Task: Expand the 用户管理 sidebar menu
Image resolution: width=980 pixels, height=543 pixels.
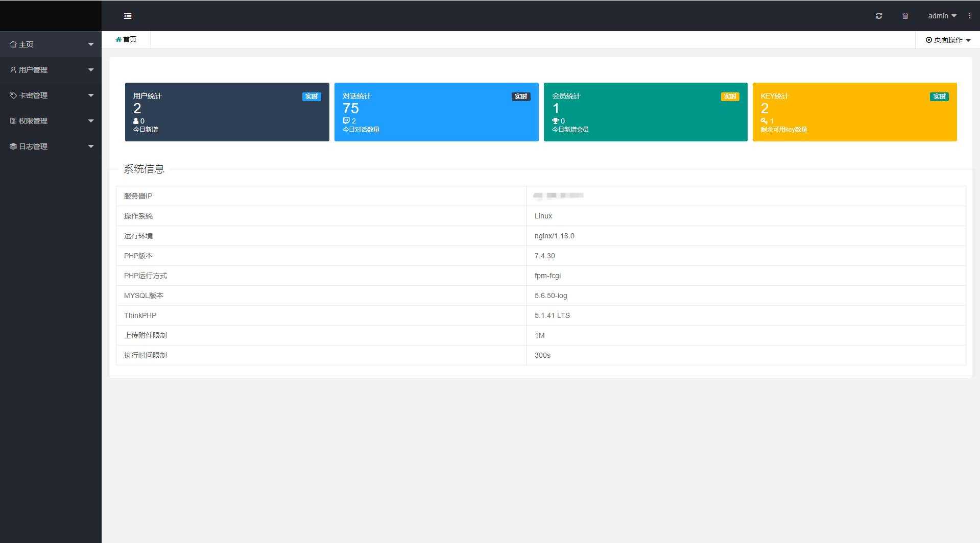Action: point(51,70)
